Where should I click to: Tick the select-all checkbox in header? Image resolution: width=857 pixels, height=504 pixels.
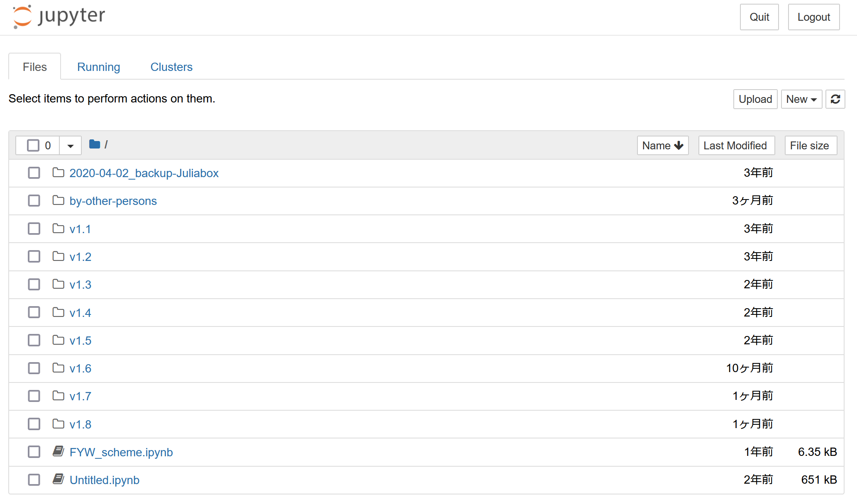tap(33, 146)
